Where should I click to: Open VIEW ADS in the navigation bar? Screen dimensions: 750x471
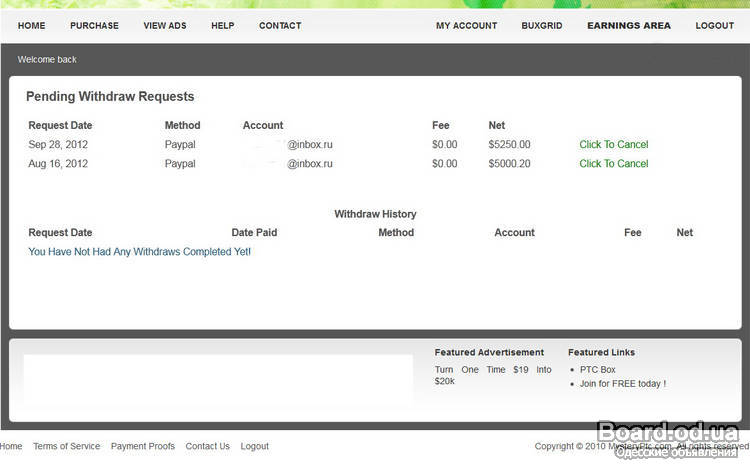164,26
